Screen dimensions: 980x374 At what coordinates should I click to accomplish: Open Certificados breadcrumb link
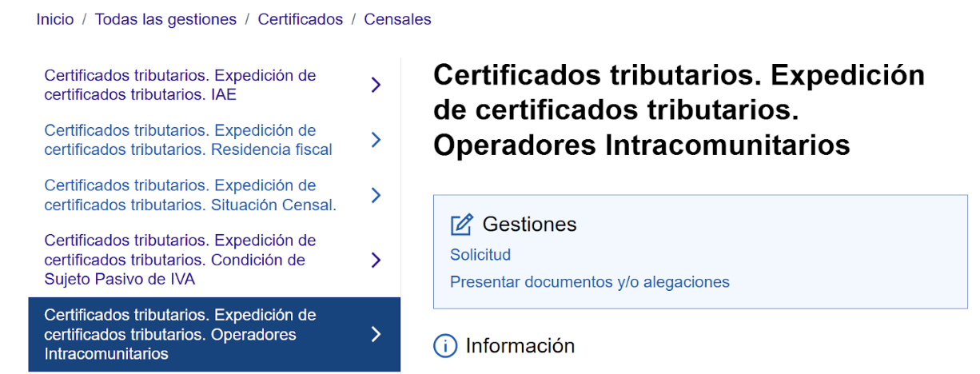(301, 19)
